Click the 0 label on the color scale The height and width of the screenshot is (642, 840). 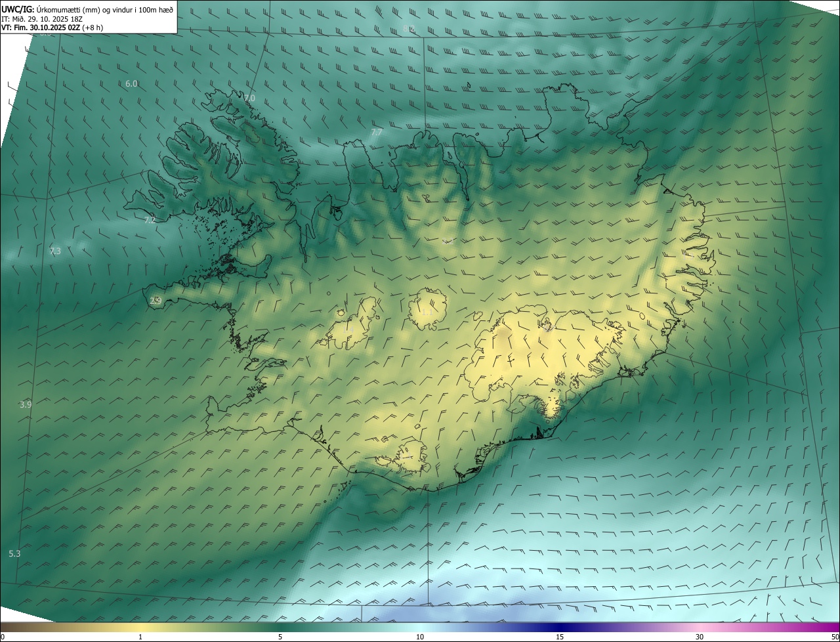(x=3, y=637)
